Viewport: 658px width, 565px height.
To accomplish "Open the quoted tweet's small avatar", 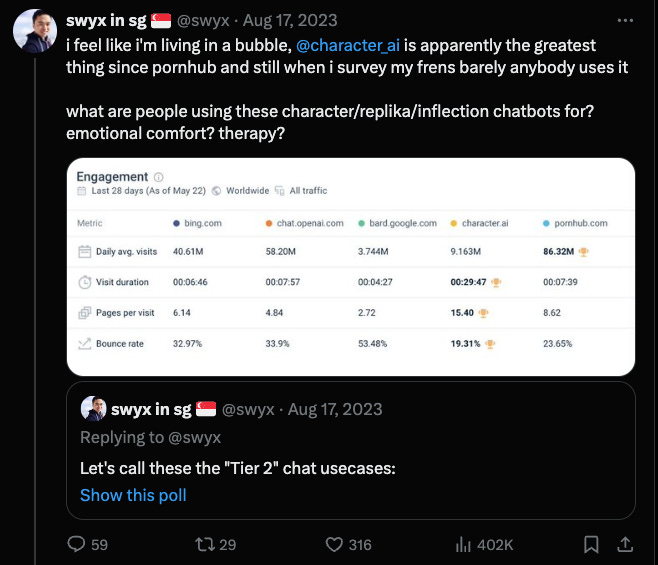I will point(93,408).
